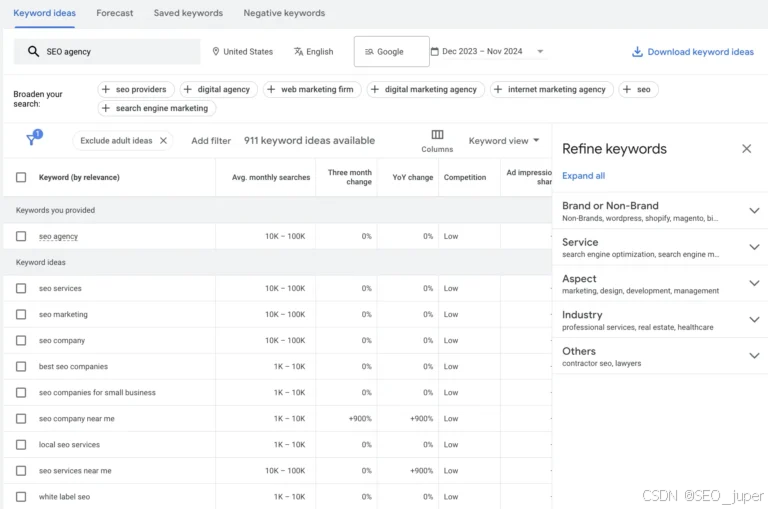Click the location pin icon
This screenshot has width=768, height=509.
216,51
